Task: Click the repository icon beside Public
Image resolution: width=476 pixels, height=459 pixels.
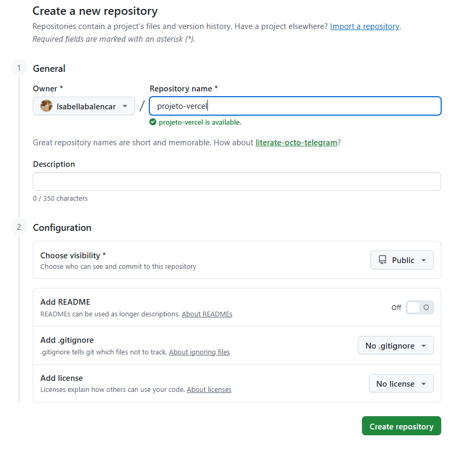Action: [382, 260]
